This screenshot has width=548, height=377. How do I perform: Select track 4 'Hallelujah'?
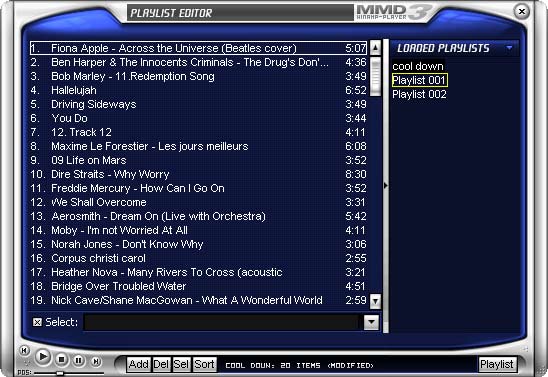[198, 90]
